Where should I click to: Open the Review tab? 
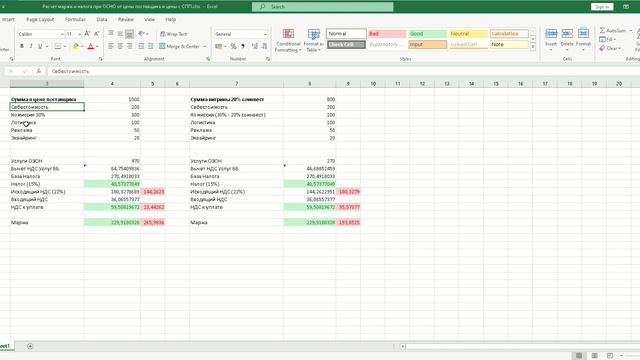[126, 19]
